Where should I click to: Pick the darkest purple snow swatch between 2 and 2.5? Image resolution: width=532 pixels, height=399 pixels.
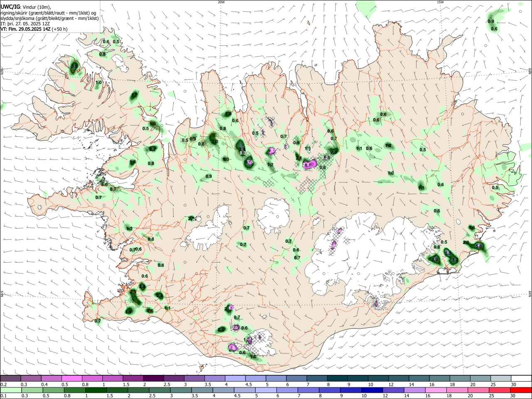pos(153,378)
